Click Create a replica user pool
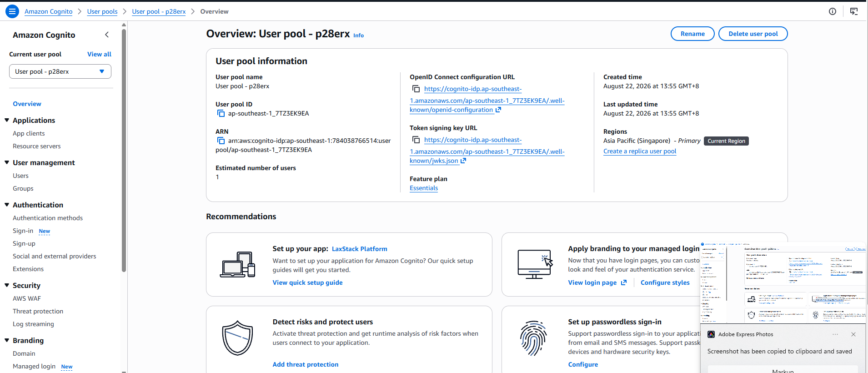Screen dimensions: 868x373 [640, 151]
